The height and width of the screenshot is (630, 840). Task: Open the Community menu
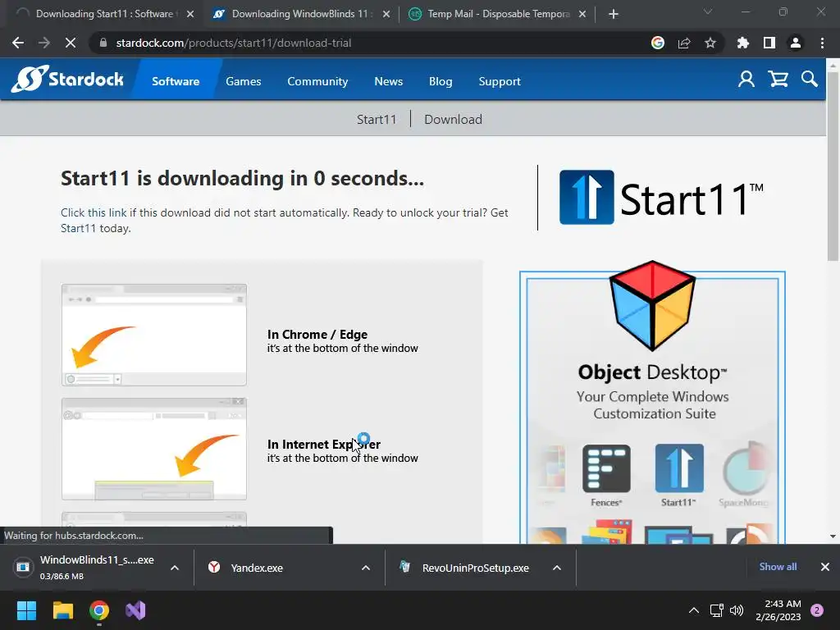(x=317, y=81)
